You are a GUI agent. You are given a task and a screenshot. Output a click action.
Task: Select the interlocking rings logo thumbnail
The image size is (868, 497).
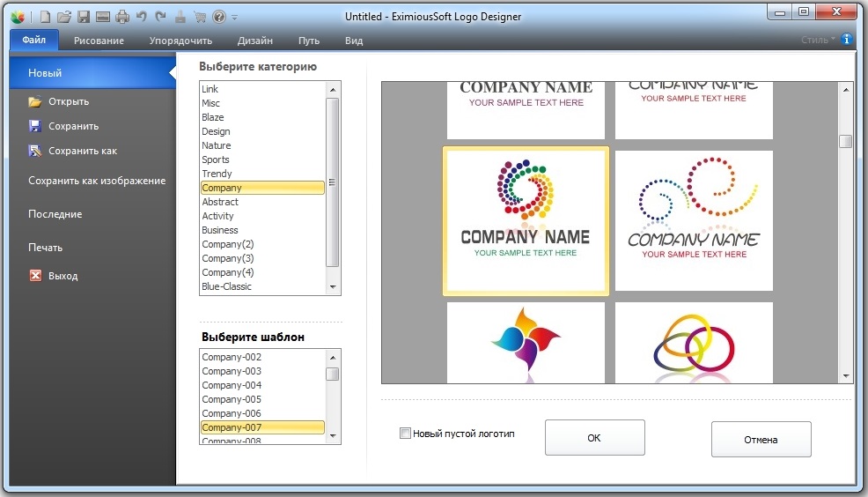(x=695, y=343)
